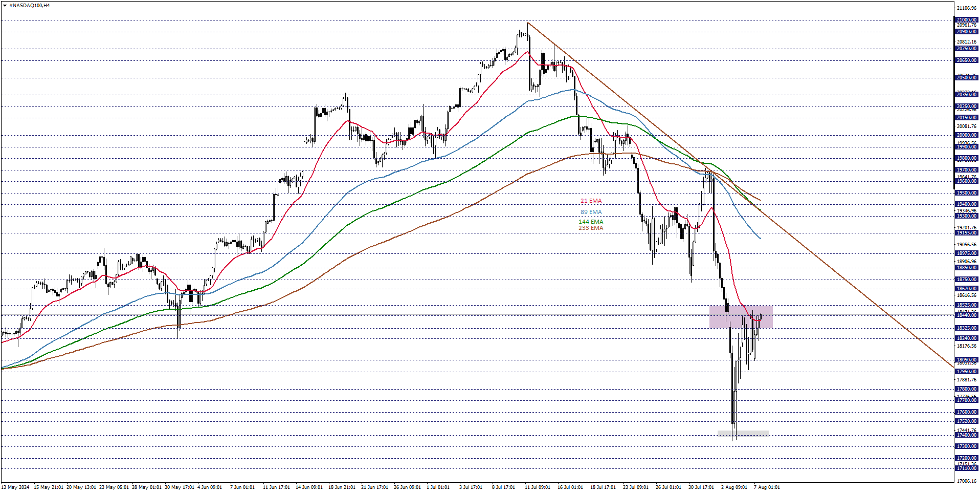This screenshot has width=980, height=493.
Task: Click the 17520.00 price level label
Action: (967, 421)
